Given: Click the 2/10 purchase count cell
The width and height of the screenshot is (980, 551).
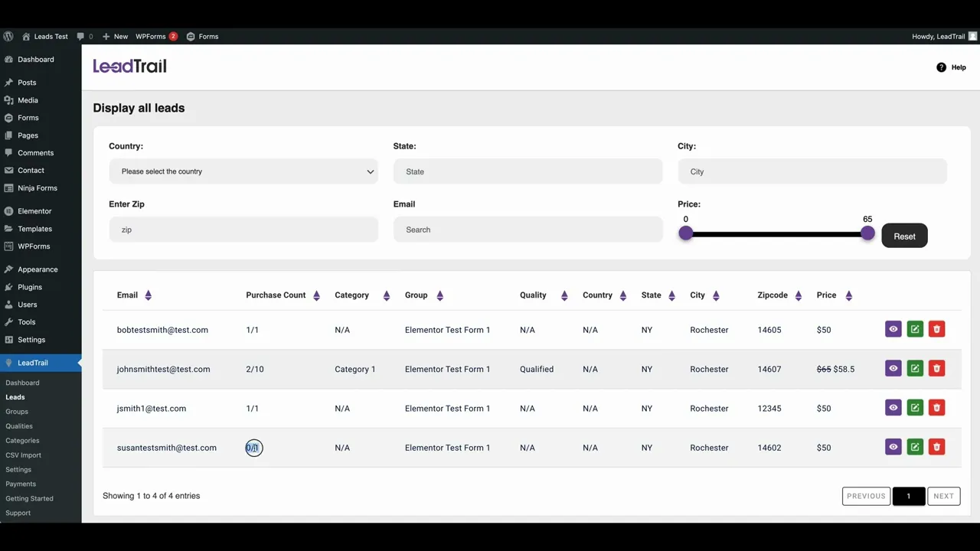Looking at the screenshot, I should (255, 369).
